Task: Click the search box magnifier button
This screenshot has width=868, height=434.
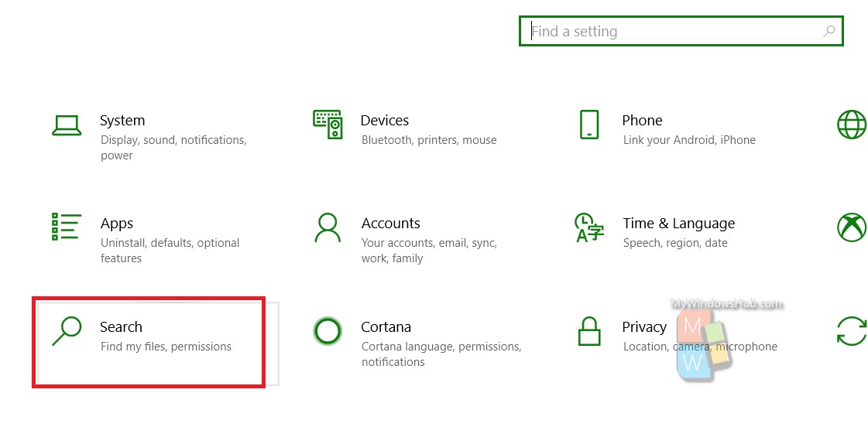Action: [x=829, y=31]
